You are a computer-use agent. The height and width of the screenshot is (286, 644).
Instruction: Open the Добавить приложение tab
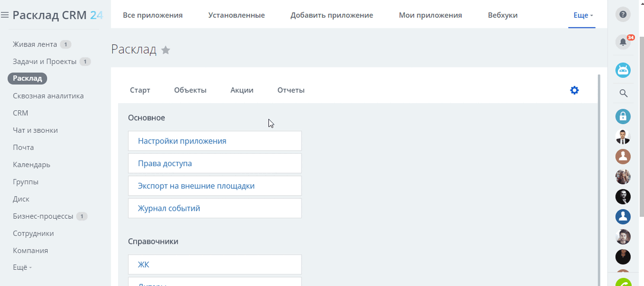[332, 15]
